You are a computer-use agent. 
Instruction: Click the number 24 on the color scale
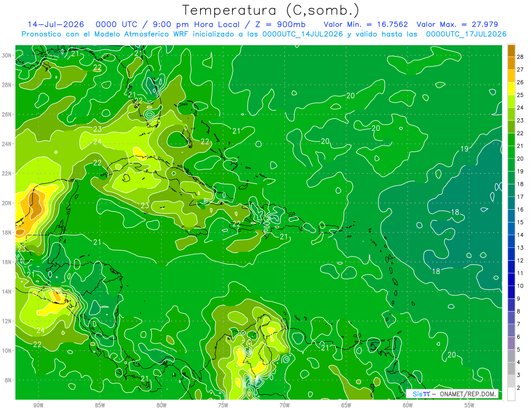pos(520,108)
